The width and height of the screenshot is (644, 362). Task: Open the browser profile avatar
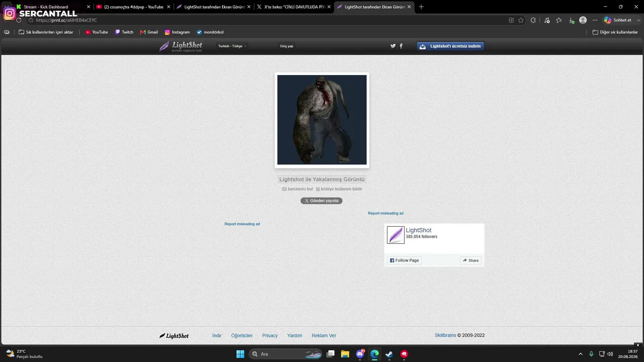pyautogui.click(x=583, y=20)
